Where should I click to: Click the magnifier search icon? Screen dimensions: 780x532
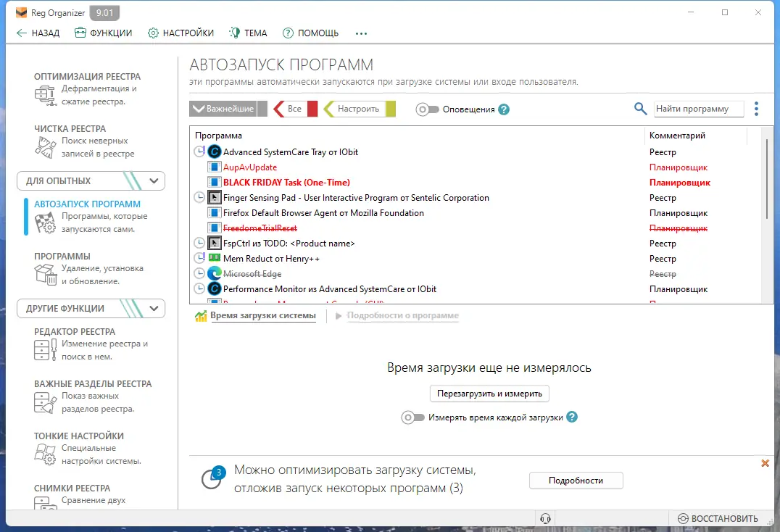(x=640, y=109)
